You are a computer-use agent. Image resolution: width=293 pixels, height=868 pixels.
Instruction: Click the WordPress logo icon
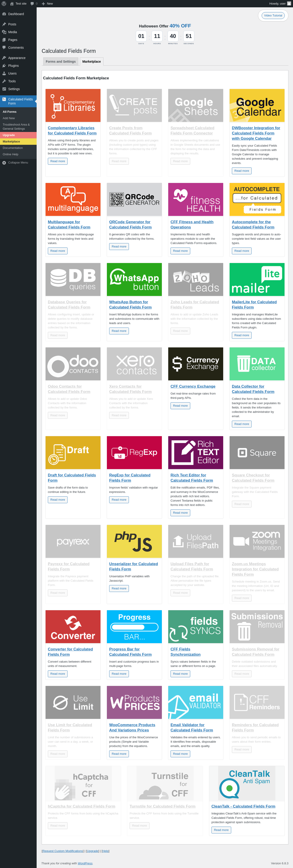4,3
